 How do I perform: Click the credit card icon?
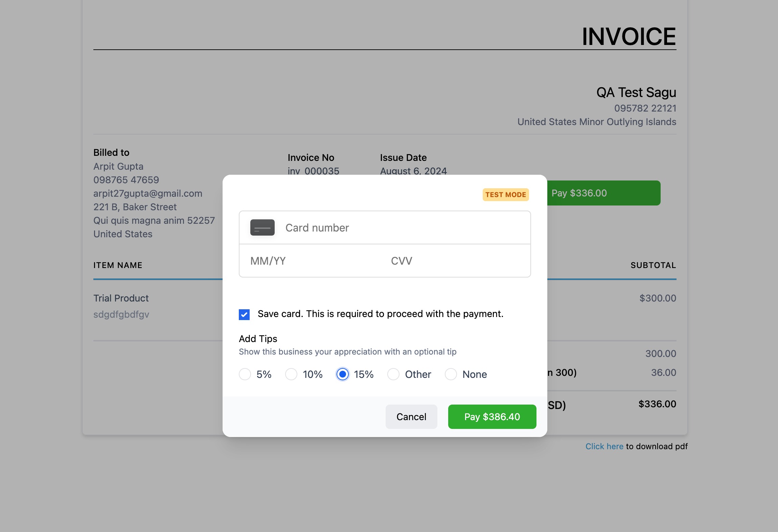tap(262, 227)
